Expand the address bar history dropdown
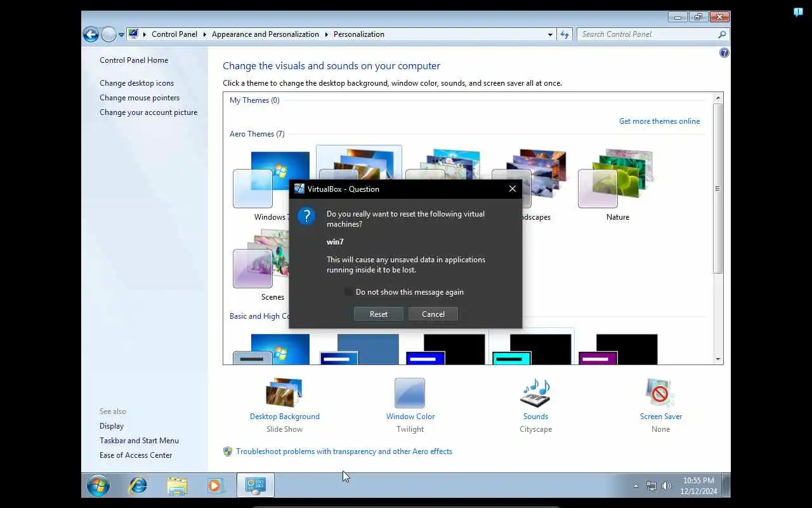812x508 pixels. (x=550, y=35)
